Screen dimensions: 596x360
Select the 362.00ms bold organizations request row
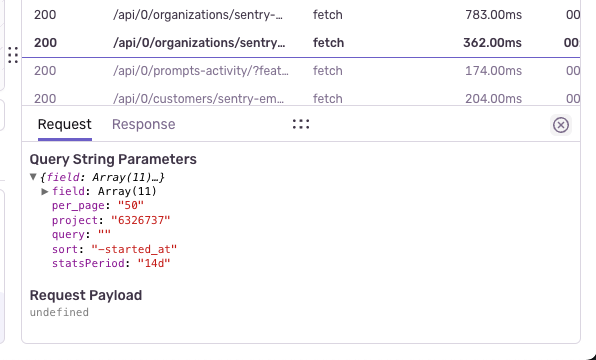tap(301, 43)
